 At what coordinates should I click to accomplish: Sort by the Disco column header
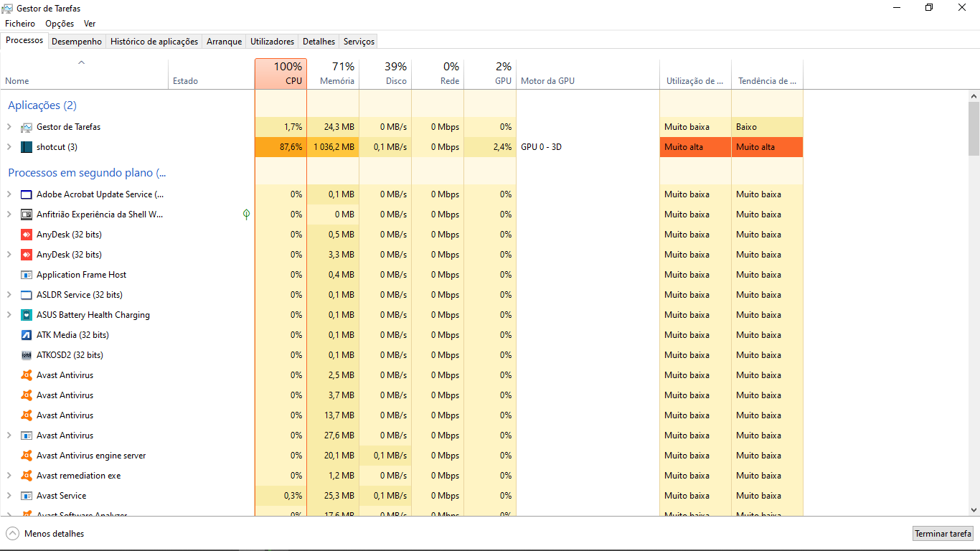coord(385,74)
